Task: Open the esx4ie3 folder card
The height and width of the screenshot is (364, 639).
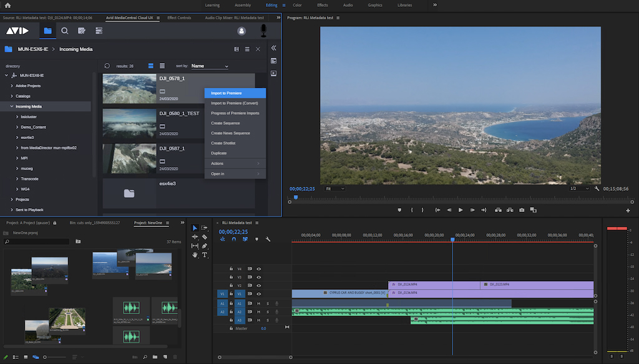Action: tap(179, 193)
